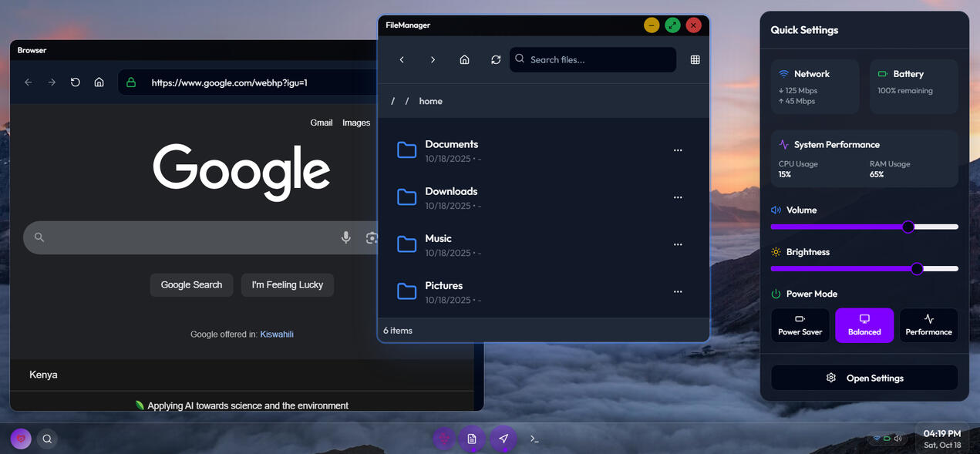980x454 pixels.
Task: Switch Google language to Kiswahili
Action: pyautogui.click(x=277, y=334)
